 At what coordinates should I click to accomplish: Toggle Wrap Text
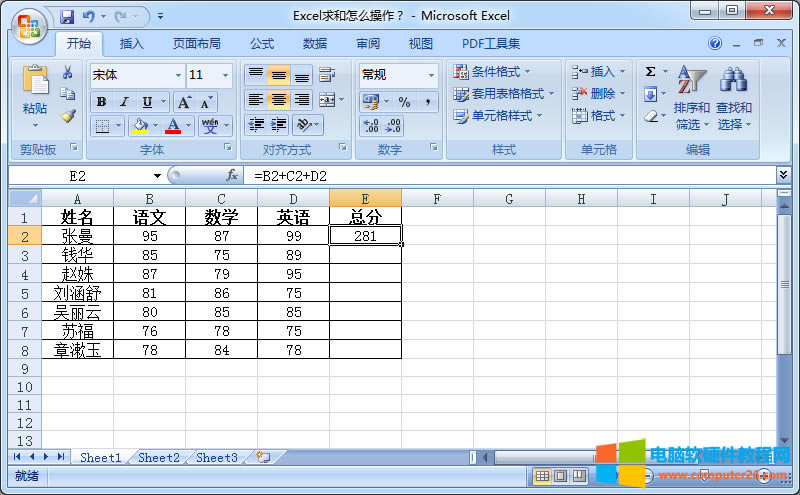(x=327, y=75)
